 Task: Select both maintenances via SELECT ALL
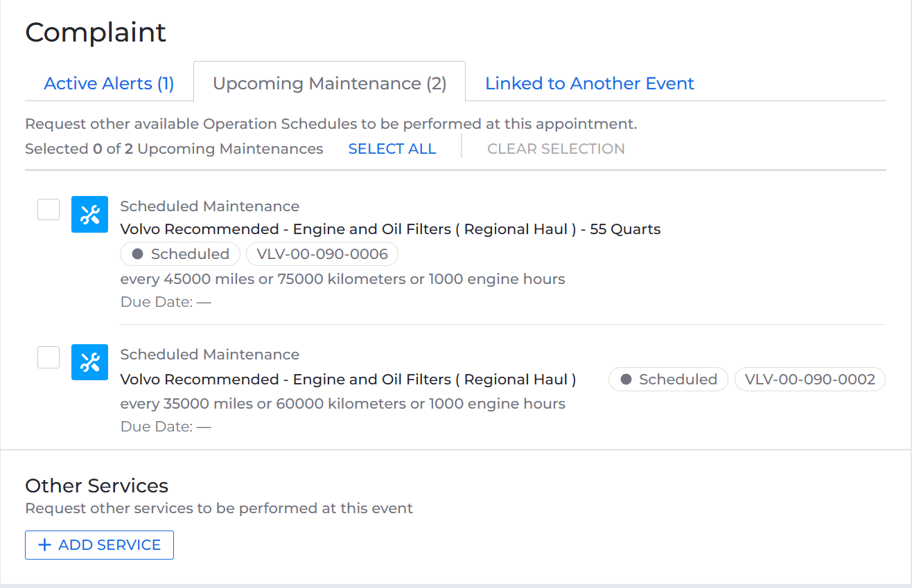point(392,148)
